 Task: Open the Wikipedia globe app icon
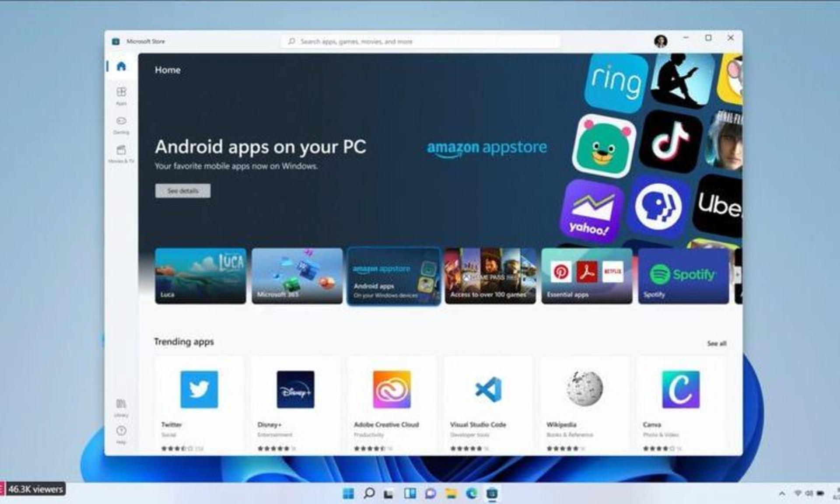(584, 388)
